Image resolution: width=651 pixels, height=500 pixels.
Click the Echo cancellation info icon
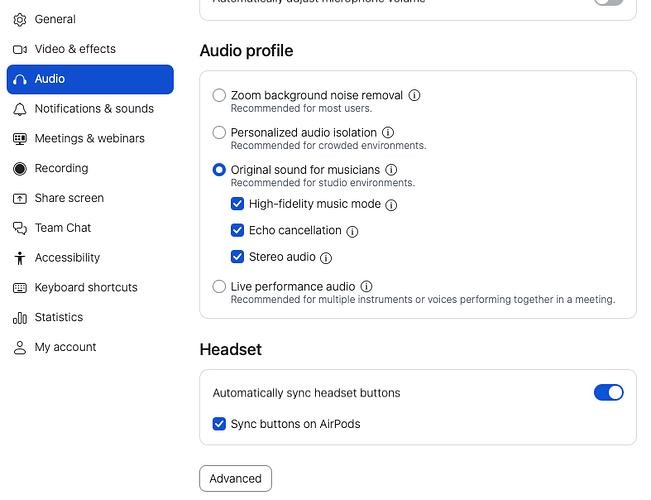352,232
